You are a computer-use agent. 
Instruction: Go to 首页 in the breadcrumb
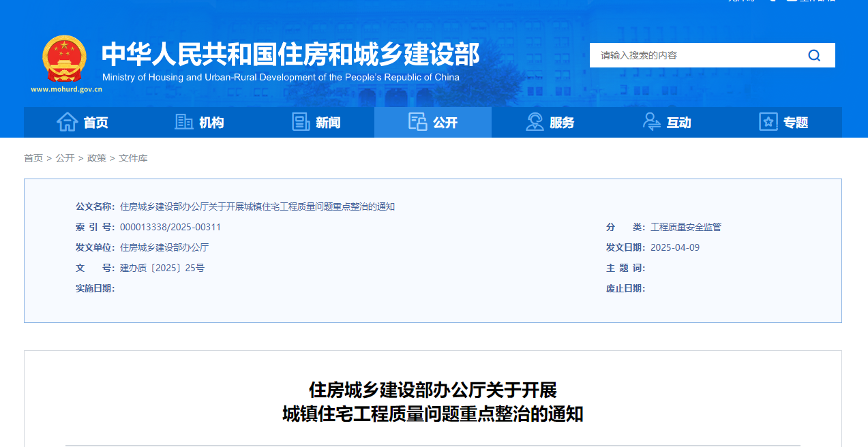coord(33,158)
